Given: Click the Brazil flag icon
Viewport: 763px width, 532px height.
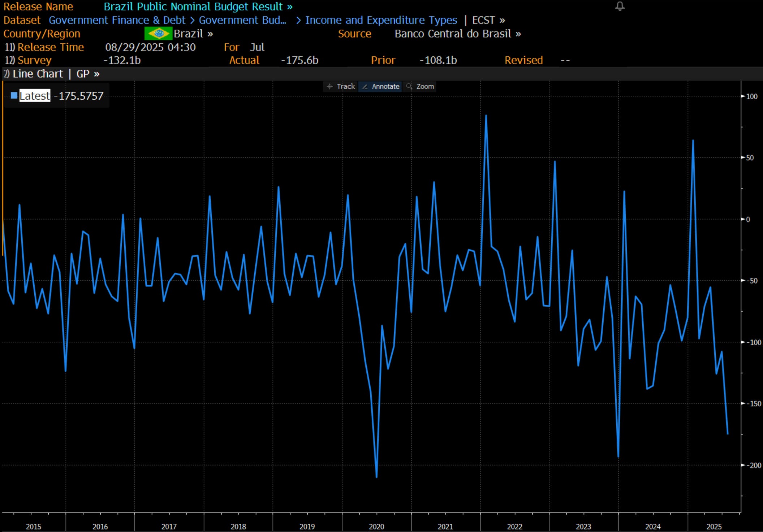Looking at the screenshot, I should click(x=158, y=34).
